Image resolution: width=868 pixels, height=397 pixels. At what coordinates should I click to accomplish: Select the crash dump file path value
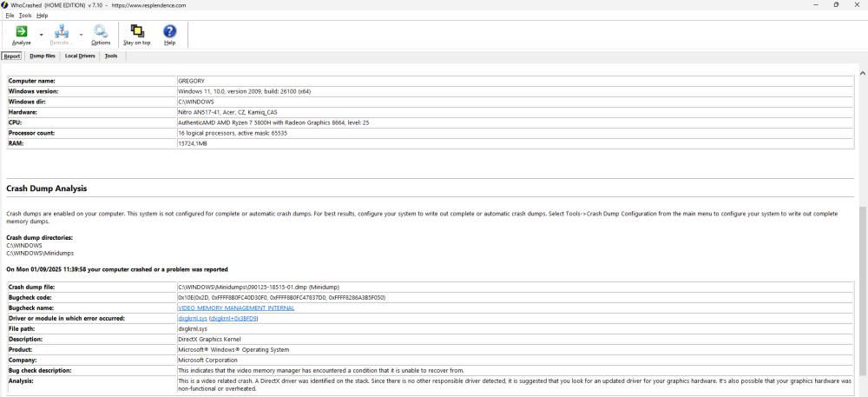click(259, 287)
